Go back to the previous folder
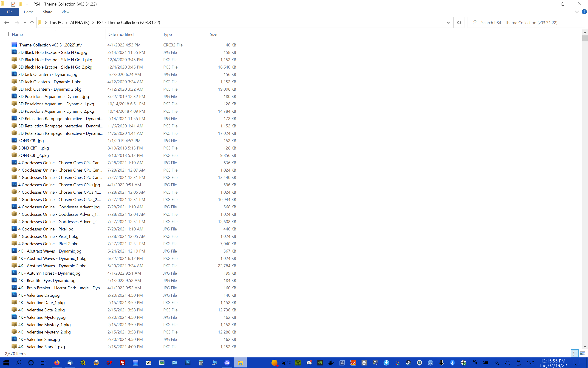Image resolution: width=588 pixels, height=368 pixels. (7, 23)
